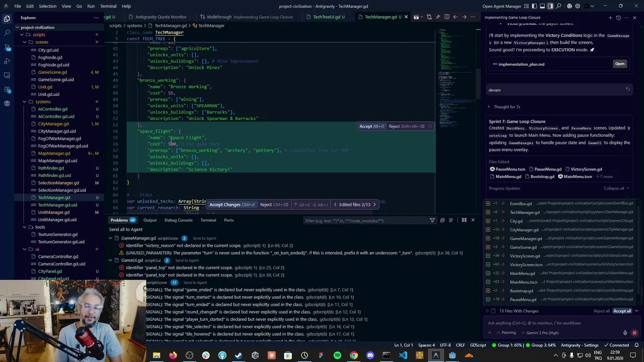Start voice input microphone in chat
644x362 pixels.
coord(625,333)
